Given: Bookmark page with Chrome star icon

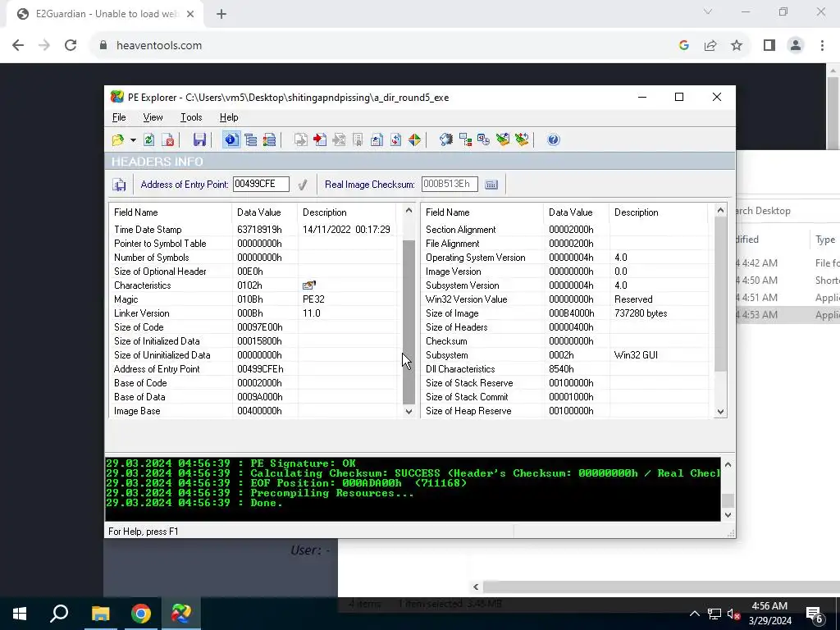Looking at the screenshot, I should point(737,46).
